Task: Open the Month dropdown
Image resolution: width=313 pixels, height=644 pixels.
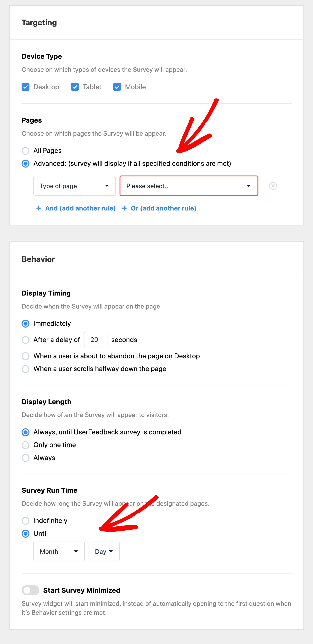Action: [x=59, y=551]
